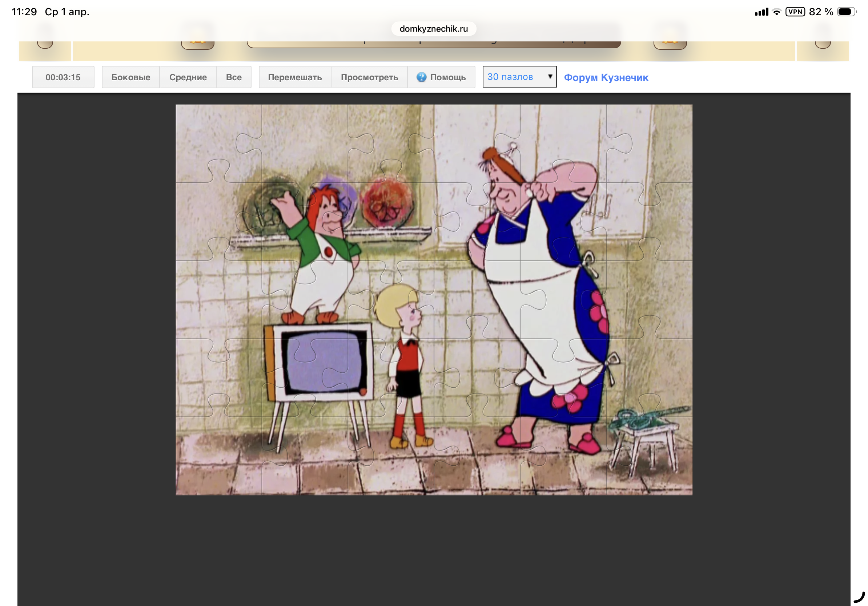This screenshot has height=606, width=868.
Task: Click the blue question-mark Помощь icon
Action: click(x=421, y=77)
